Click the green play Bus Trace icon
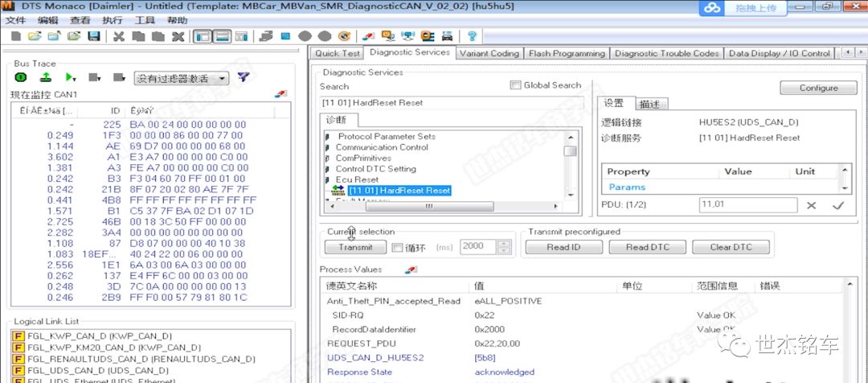The width and height of the screenshot is (868, 383). click(70, 77)
